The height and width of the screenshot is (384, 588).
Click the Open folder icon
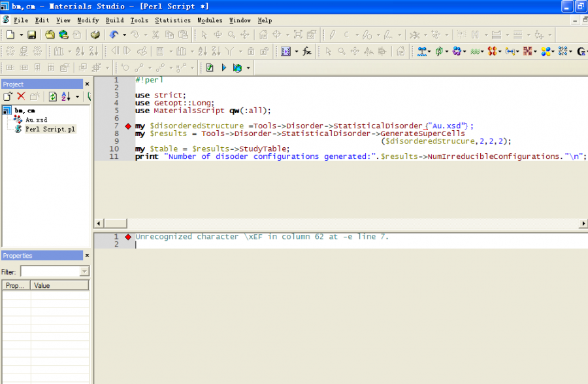click(50, 35)
